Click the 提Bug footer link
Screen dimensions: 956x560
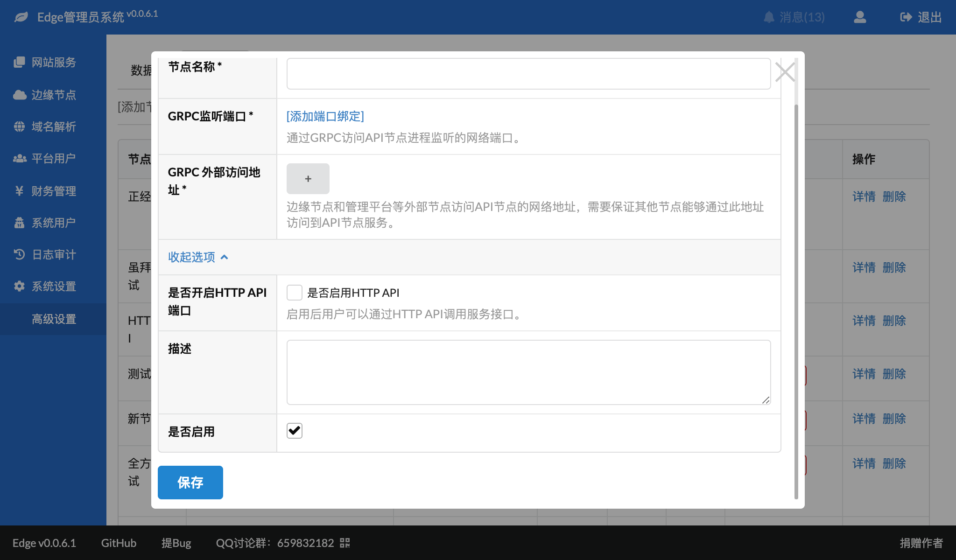pos(176,543)
